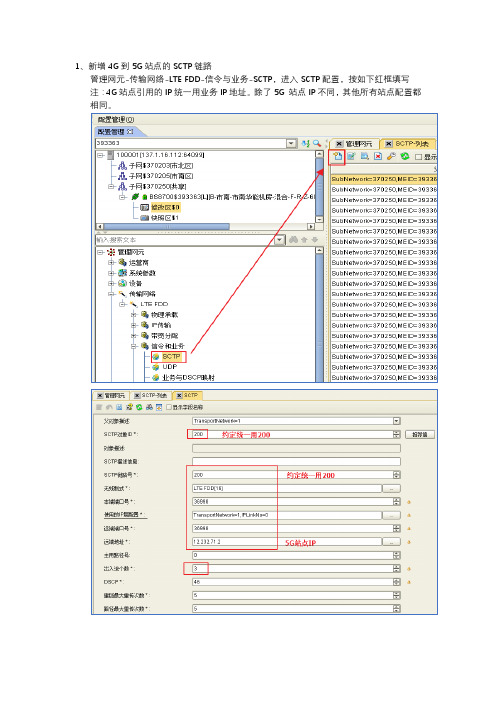The width and height of the screenshot is (496, 702).
Task: Expand the 设备 tree node
Action: [111, 283]
